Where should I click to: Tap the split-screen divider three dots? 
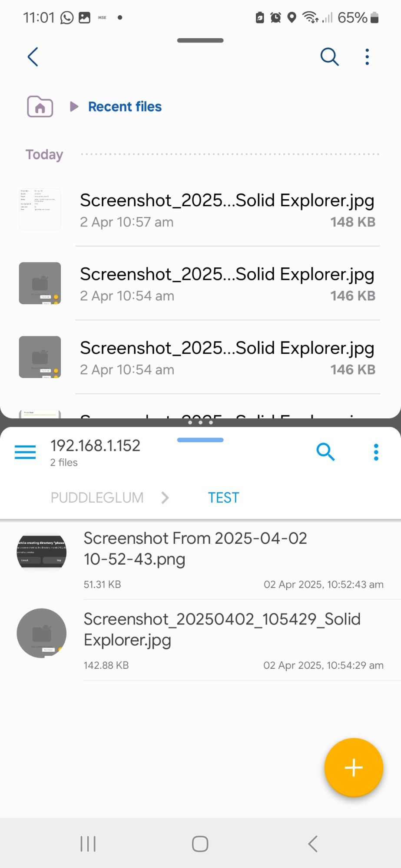tap(200, 422)
